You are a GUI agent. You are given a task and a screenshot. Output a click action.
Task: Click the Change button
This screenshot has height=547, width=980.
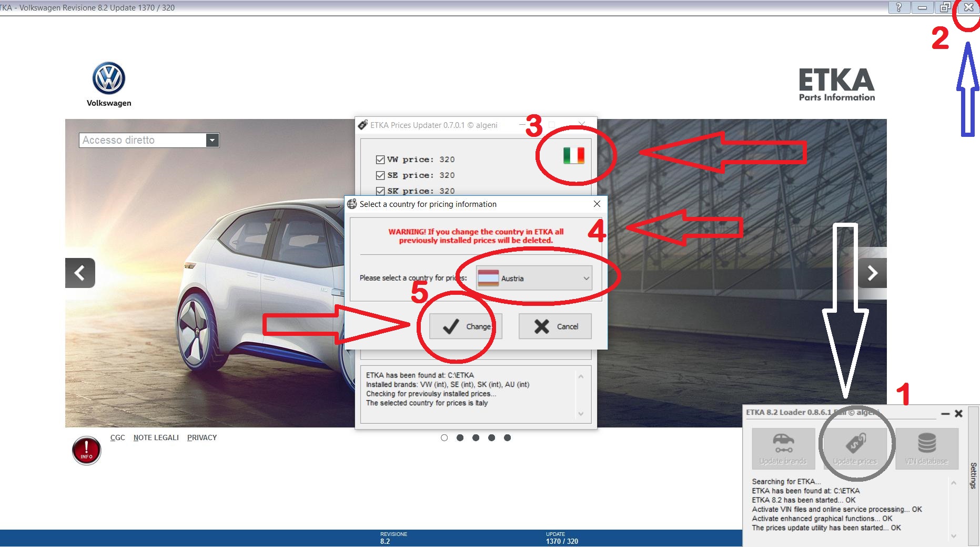[x=466, y=326]
